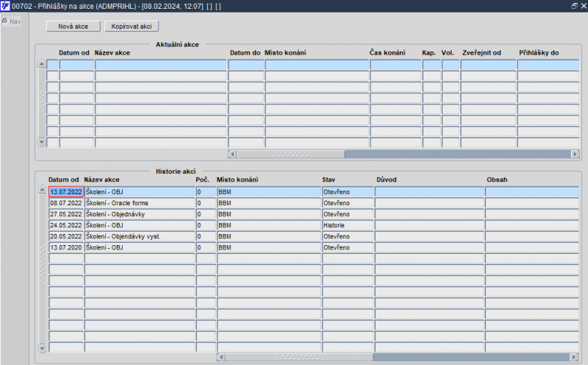The height and width of the screenshot is (365, 588).
Task: Select date cell 13.07.2022 in Historie akcí
Action: tap(66, 192)
